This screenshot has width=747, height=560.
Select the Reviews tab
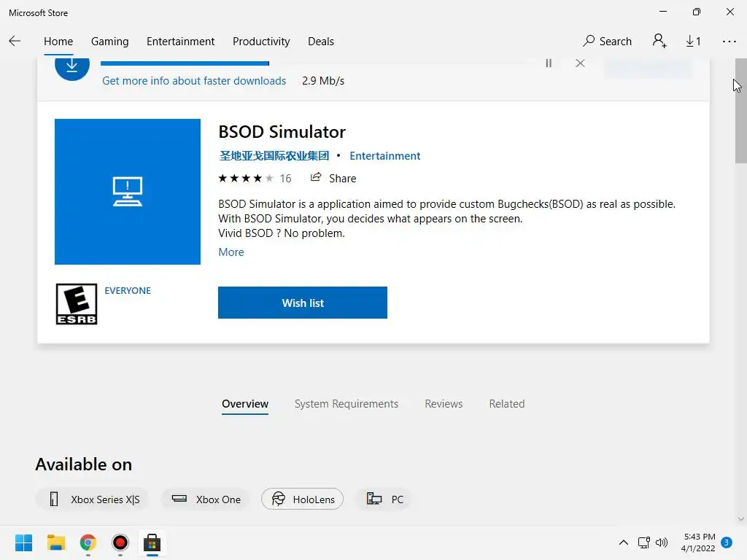(444, 404)
